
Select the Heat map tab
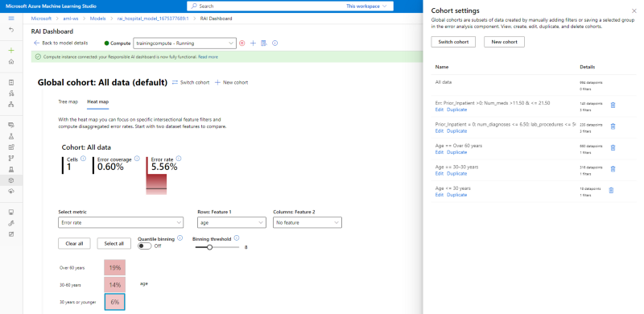coord(97,101)
